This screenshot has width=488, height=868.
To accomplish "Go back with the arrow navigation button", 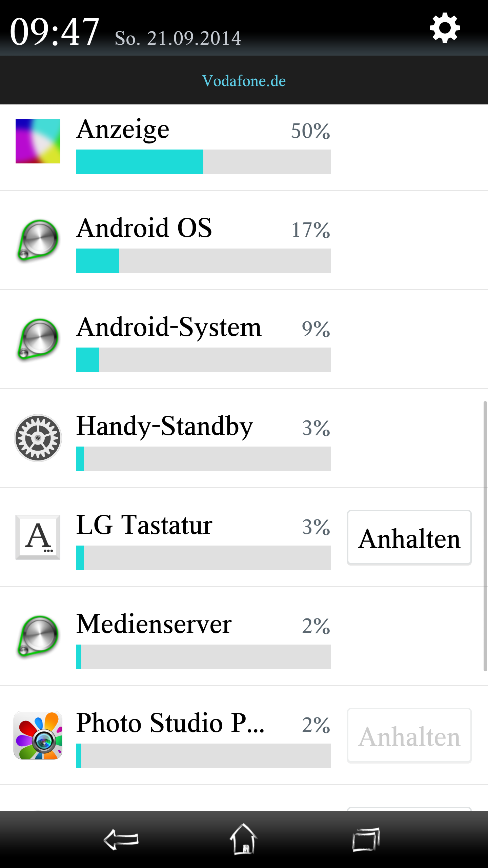I will click(x=121, y=840).
